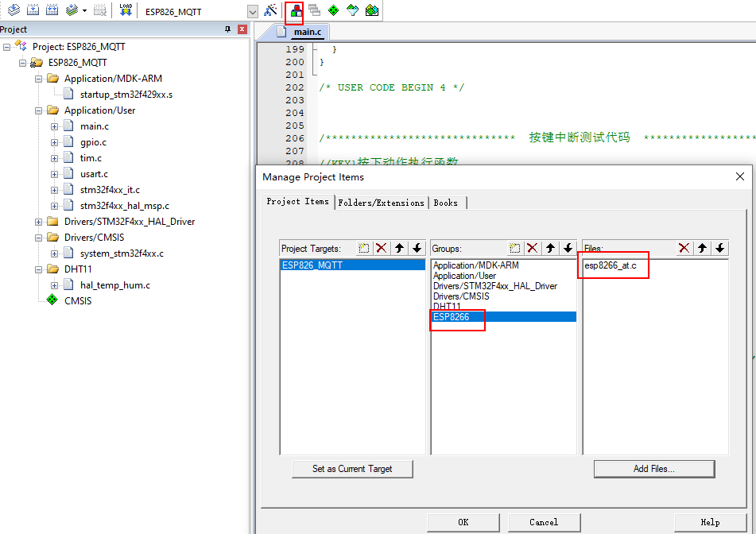Move project target down
Image resolution: width=756 pixels, height=534 pixels.
(417, 248)
